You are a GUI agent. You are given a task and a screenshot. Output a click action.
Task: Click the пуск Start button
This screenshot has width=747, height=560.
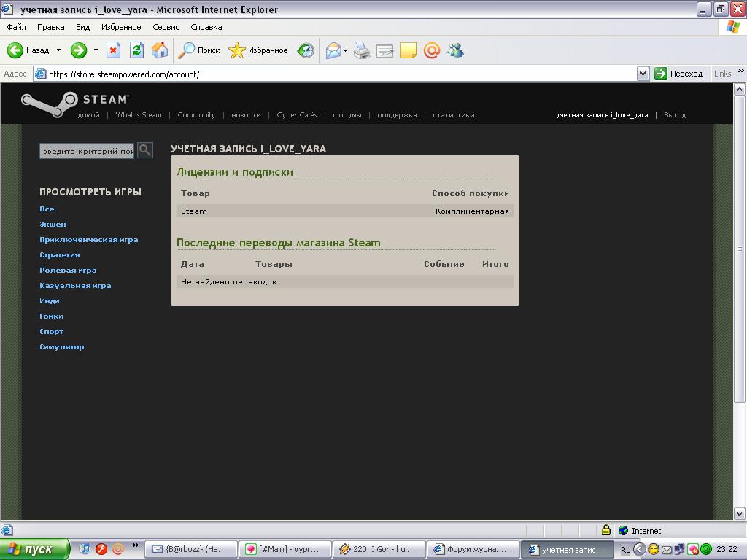34,549
